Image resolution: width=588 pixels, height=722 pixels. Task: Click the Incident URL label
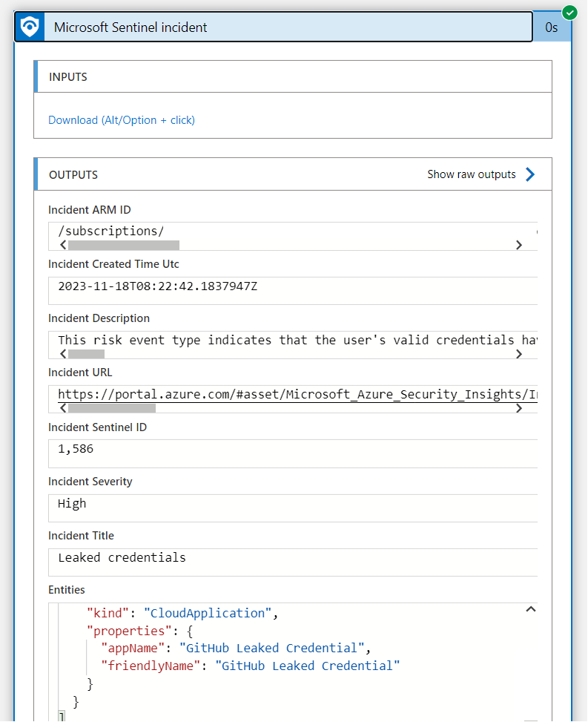[x=80, y=373]
